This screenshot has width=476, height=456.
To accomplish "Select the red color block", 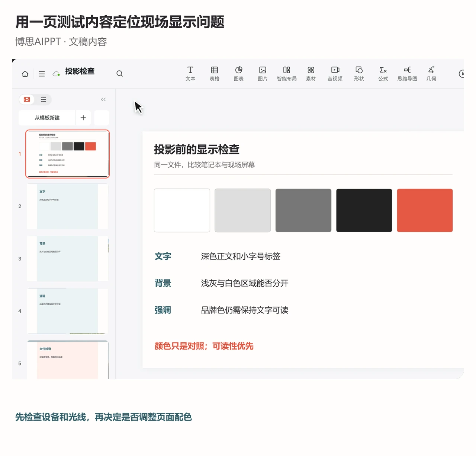I will 425,210.
